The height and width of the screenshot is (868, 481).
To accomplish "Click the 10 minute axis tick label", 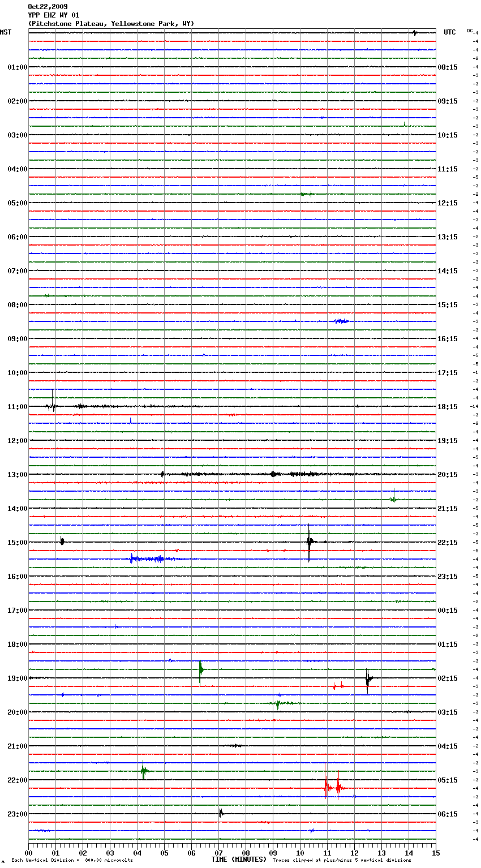I will [x=300, y=853].
